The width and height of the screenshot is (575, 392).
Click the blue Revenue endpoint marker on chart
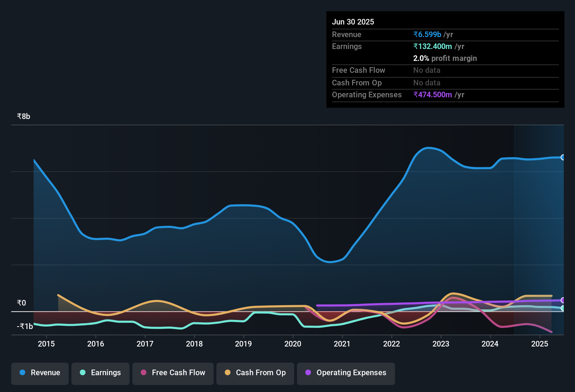[x=563, y=158]
